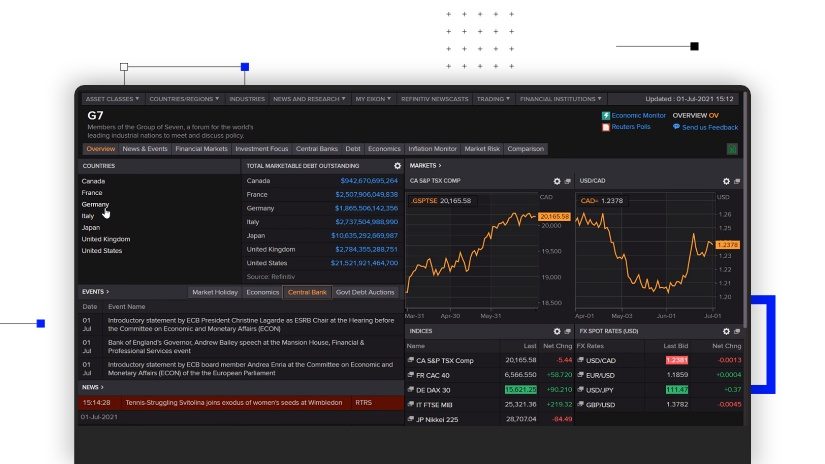Screen dimensions: 825x464
Task: Click icon beside IT FTSE MIB row
Action: click(410, 405)
